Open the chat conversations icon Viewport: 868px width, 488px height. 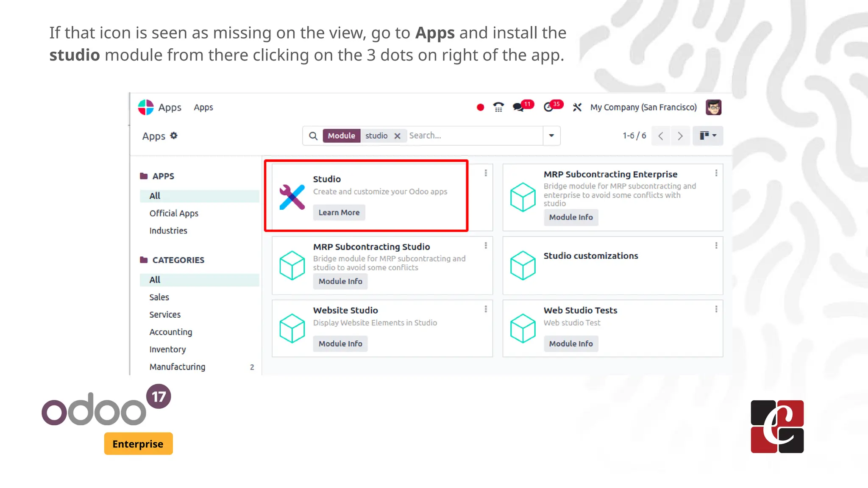(518, 108)
